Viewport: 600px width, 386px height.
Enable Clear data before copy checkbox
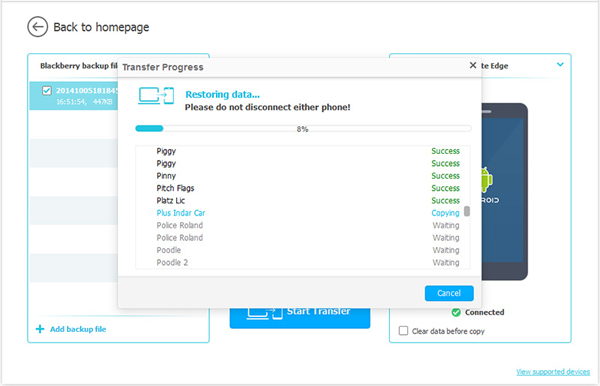[403, 331]
